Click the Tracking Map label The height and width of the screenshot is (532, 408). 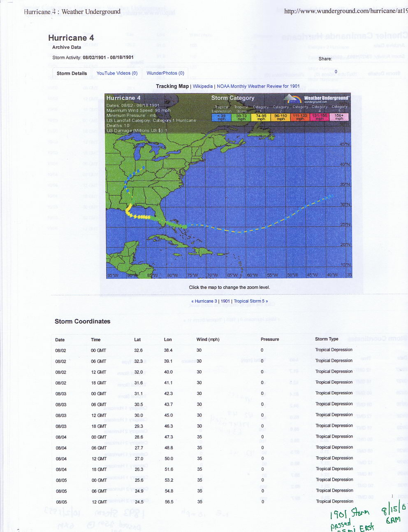pos(172,86)
